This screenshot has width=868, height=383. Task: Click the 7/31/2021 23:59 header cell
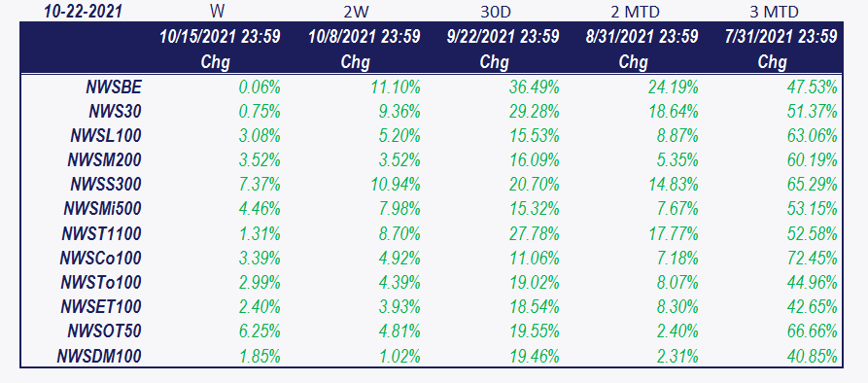click(781, 37)
